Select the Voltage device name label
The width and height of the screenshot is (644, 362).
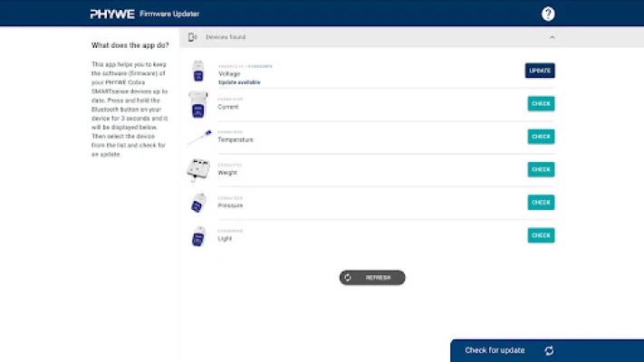(230, 73)
